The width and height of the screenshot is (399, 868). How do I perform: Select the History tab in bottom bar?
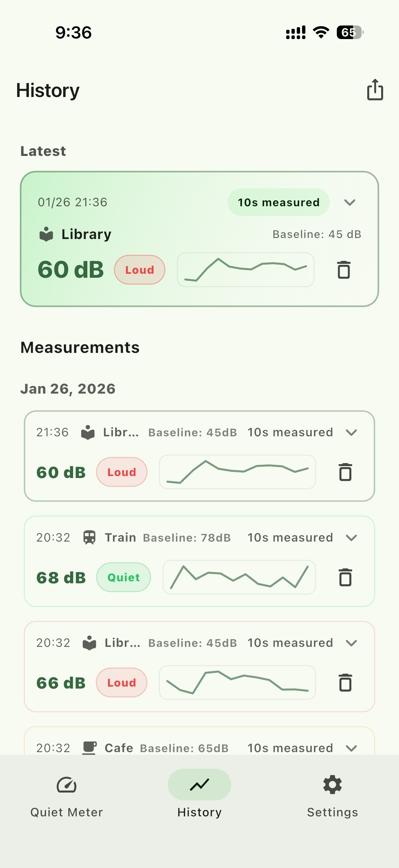(199, 796)
